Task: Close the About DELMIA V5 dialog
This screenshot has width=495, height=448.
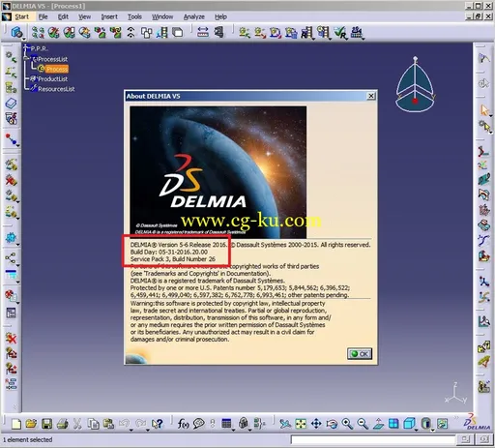Action: tap(371, 96)
